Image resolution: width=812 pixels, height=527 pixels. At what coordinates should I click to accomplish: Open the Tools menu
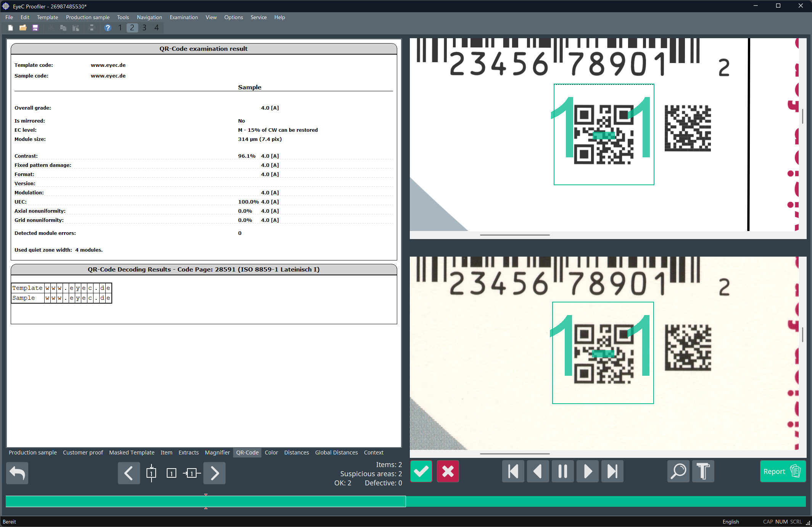[123, 17]
